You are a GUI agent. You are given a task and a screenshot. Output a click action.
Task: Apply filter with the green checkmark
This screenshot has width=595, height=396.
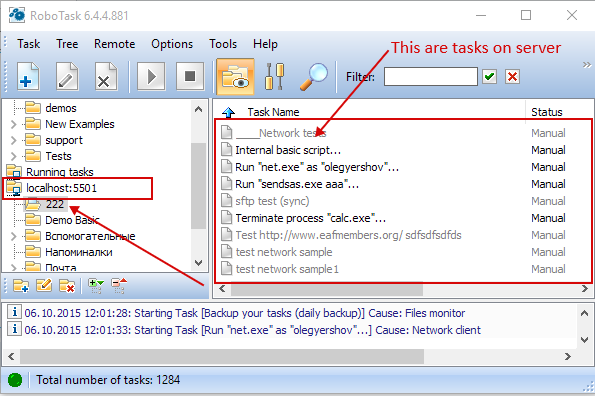pyautogui.click(x=490, y=77)
